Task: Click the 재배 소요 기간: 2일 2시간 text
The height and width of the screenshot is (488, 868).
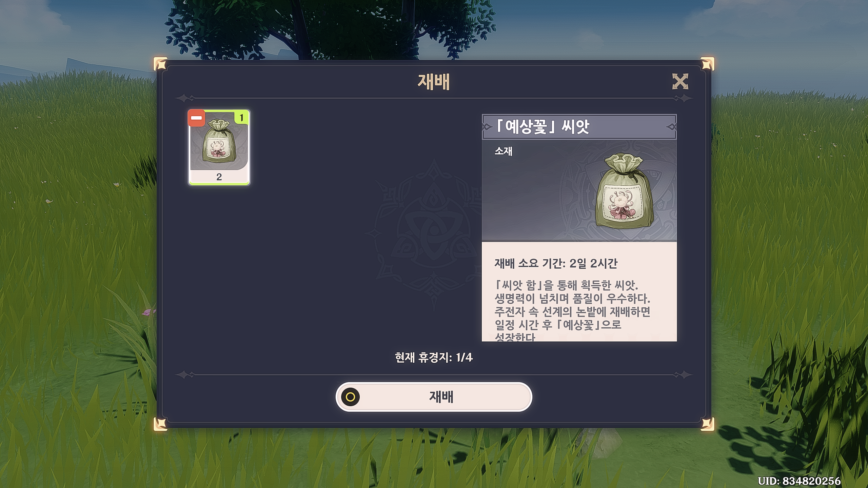Action: click(556, 263)
